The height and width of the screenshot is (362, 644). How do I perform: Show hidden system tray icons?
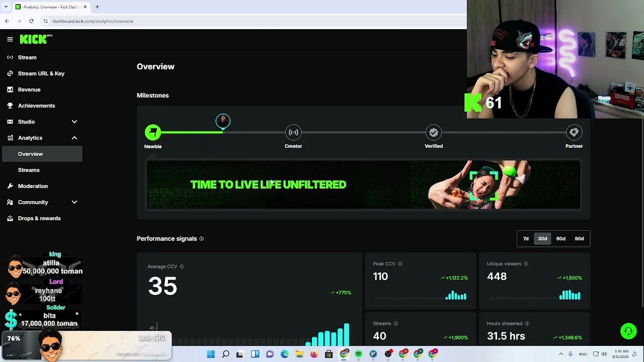click(x=561, y=354)
